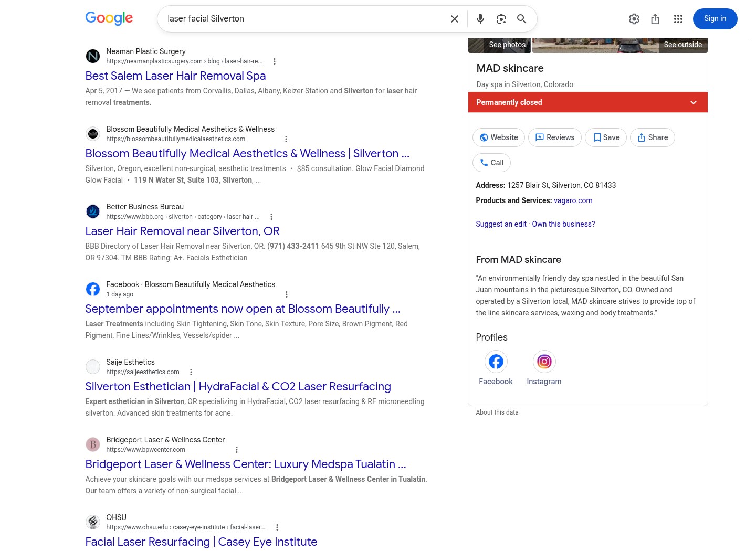
Task: Open September appointments now open result
Action: pyautogui.click(x=243, y=309)
